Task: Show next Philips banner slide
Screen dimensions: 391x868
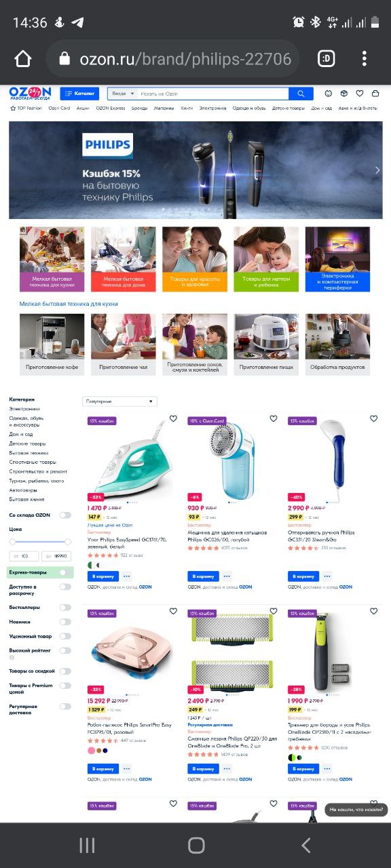Action: (377, 170)
